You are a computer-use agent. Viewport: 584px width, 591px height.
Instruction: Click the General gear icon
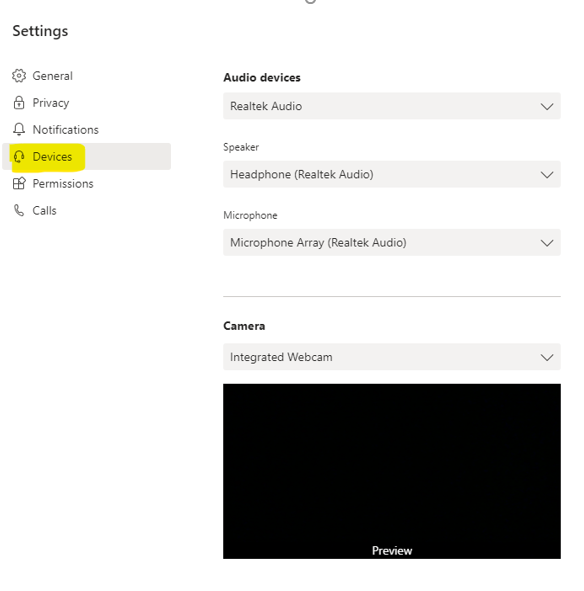coord(19,76)
